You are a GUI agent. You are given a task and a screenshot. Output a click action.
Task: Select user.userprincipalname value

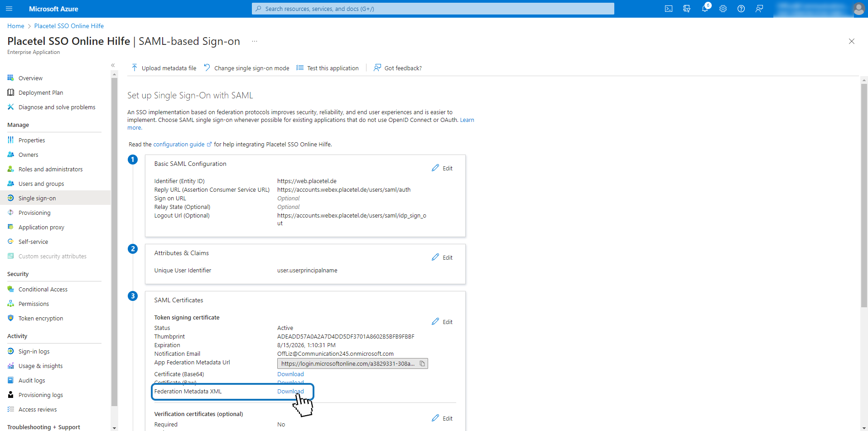coord(307,270)
